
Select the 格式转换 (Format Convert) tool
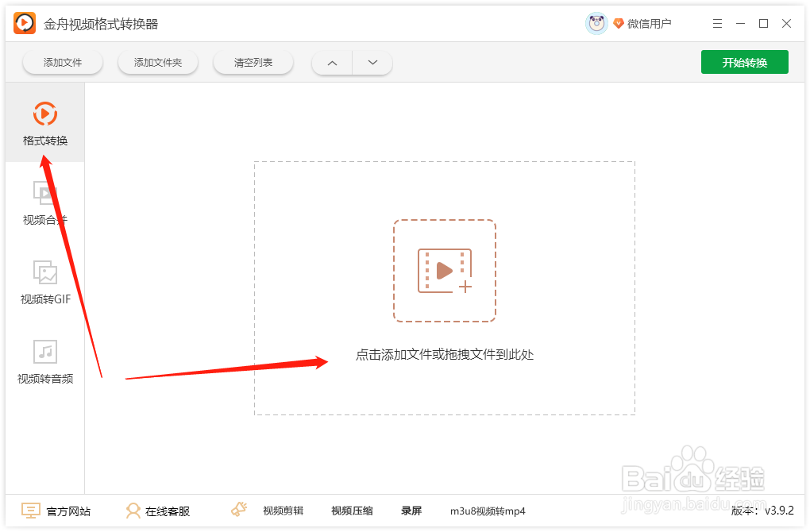44,123
